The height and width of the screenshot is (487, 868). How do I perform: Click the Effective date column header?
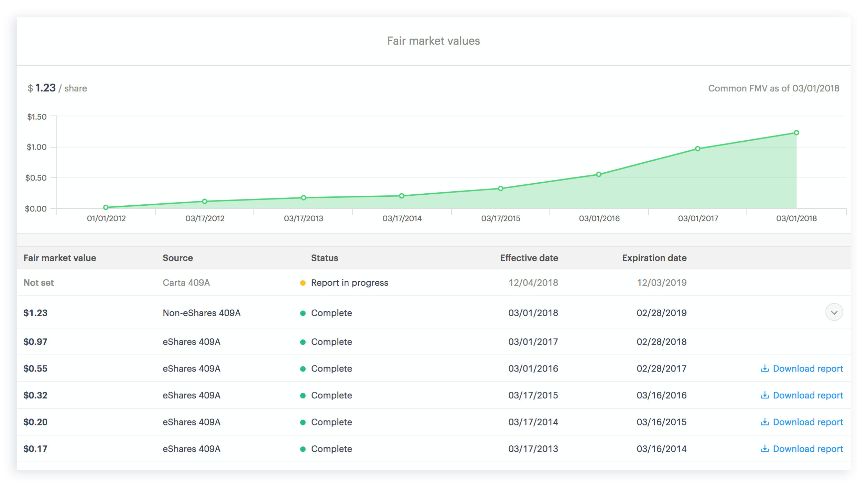[x=529, y=258]
